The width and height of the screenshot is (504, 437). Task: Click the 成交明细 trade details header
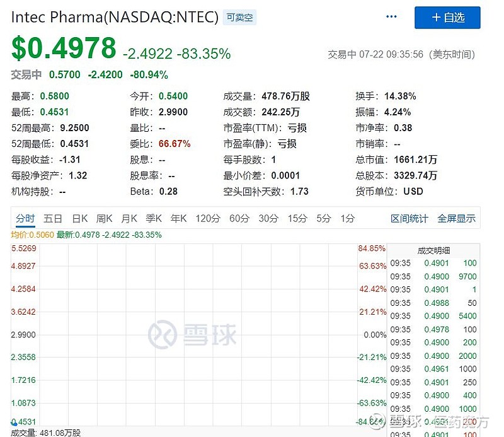(435, 250)
